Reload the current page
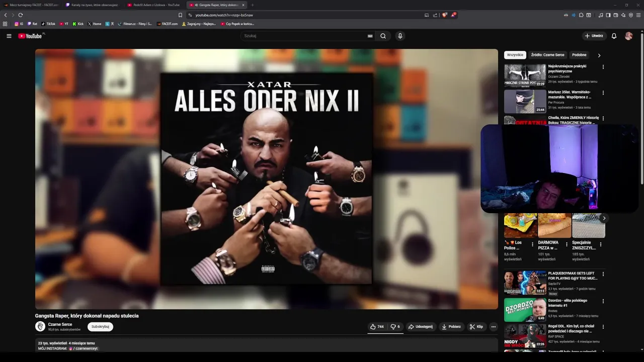Image resolution: width=644 pixels, height=362 pixels. coord(20,15)
